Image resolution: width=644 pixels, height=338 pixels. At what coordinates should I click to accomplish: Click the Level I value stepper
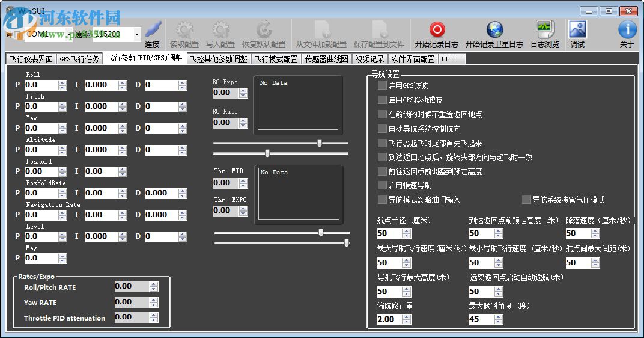pyautogui.click(x=123, y=237)
